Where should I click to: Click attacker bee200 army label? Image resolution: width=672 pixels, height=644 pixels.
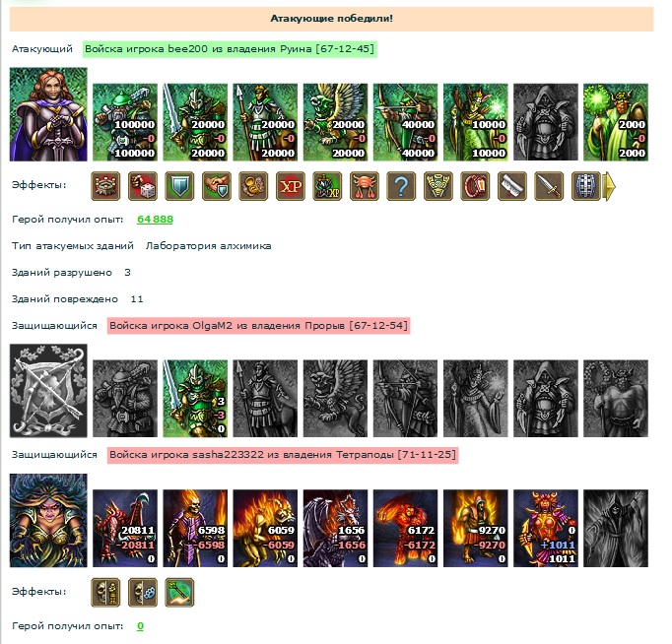[x=230, y=49]
